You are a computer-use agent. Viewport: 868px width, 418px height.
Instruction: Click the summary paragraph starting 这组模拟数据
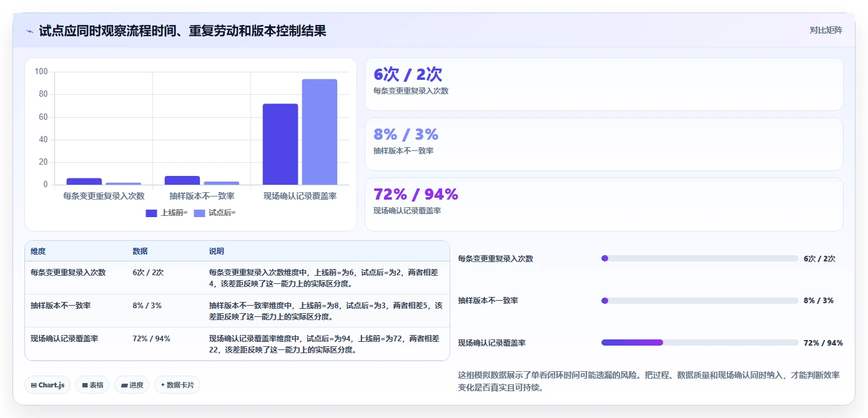tap(649, 381)
